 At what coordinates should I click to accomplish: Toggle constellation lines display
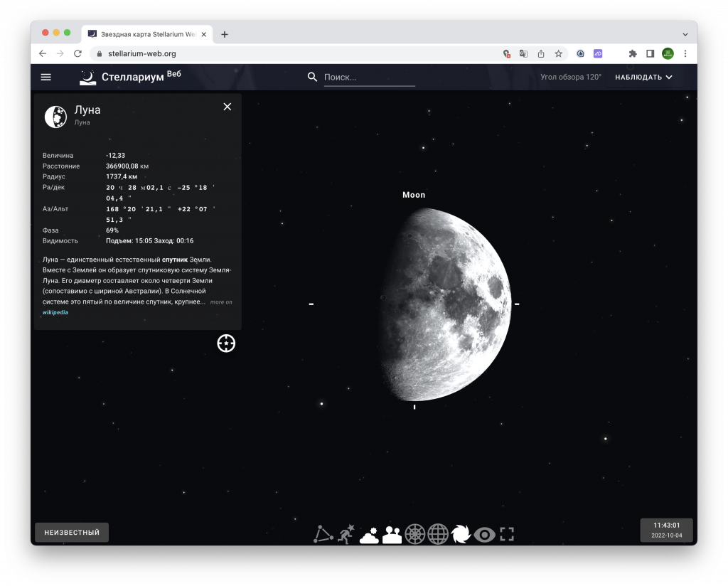click(x=323, y=534)
